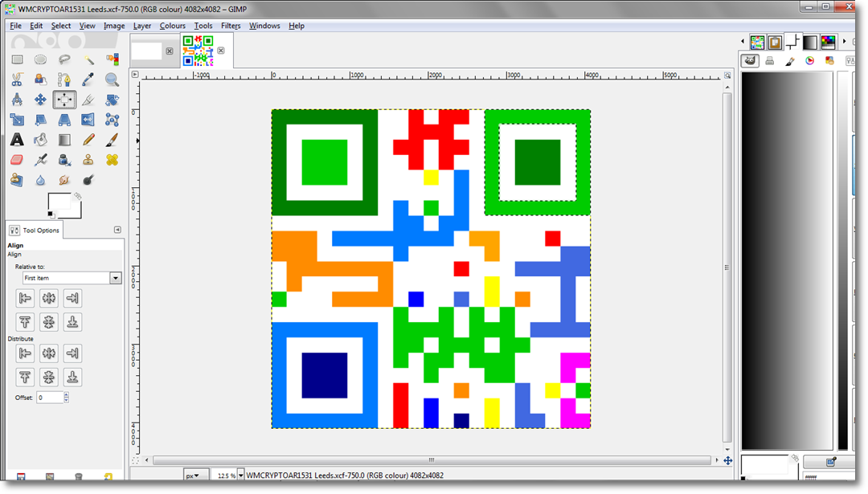
Task: Click the toolbox foreground colour swatch
Action: coord(59,202)
